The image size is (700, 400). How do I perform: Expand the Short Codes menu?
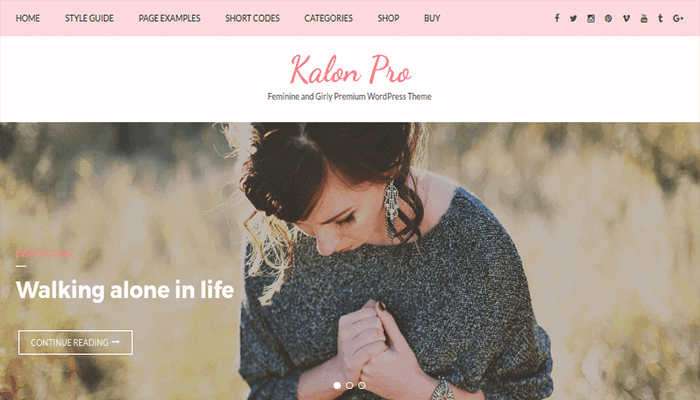click(252, 18)
